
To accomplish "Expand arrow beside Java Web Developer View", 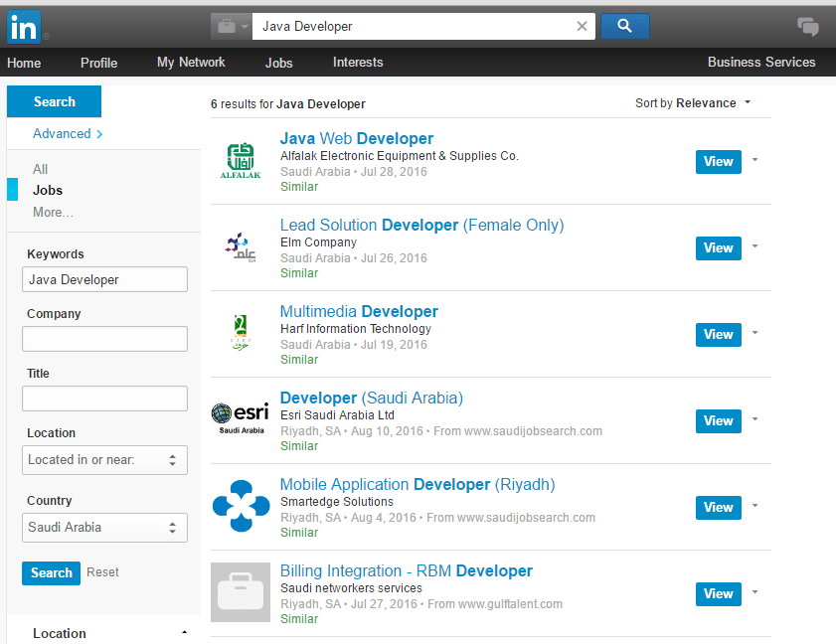I will point(755,160).
